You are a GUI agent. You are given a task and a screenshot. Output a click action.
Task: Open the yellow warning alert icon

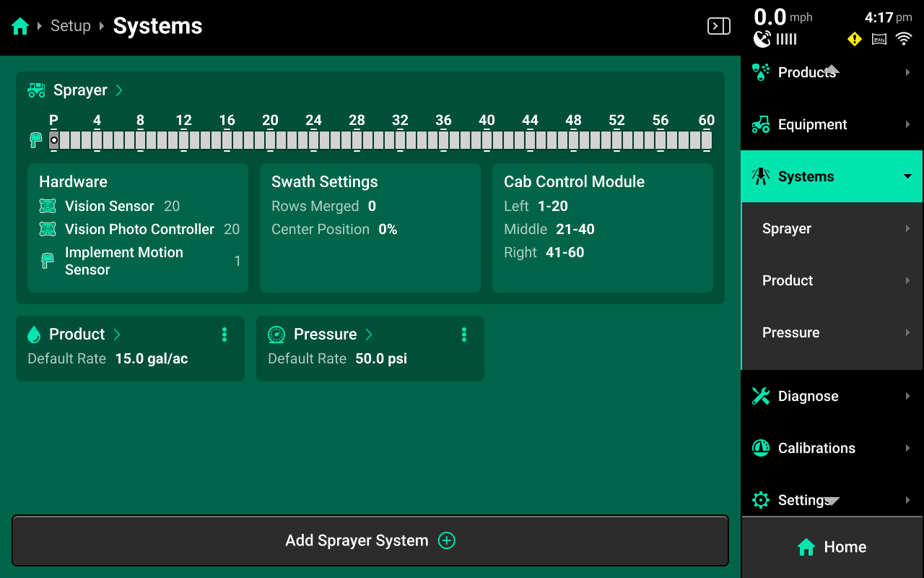point(855,39)
